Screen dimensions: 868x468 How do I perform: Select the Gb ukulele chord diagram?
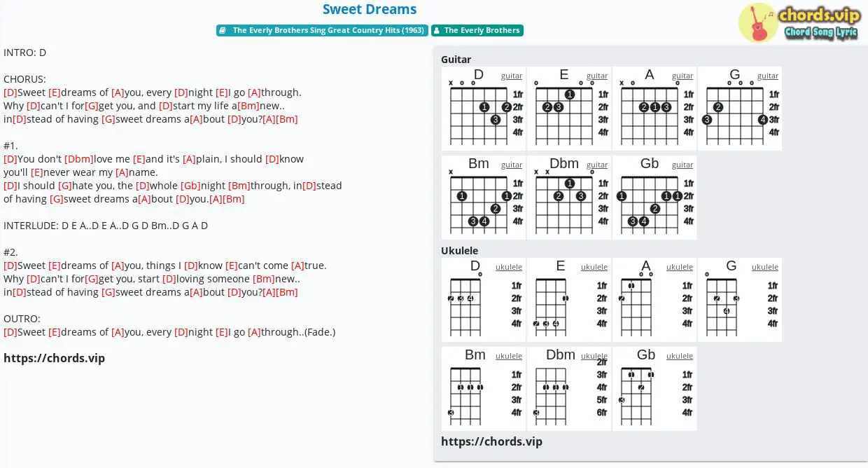coord(654,389)
